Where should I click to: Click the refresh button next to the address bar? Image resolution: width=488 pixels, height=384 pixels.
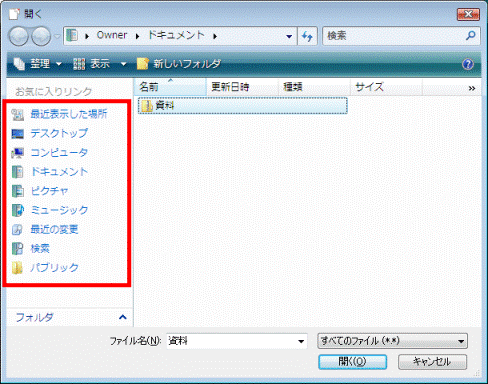point(307,36)
